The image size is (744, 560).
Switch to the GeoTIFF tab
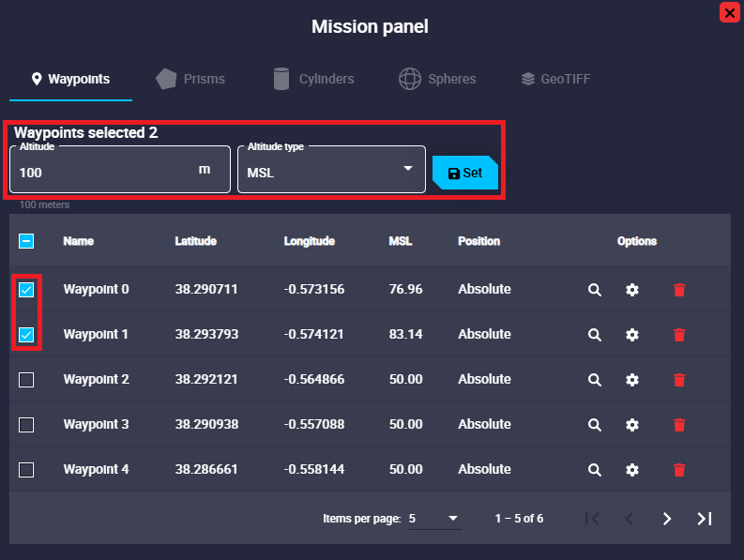(x=555, y=79)
